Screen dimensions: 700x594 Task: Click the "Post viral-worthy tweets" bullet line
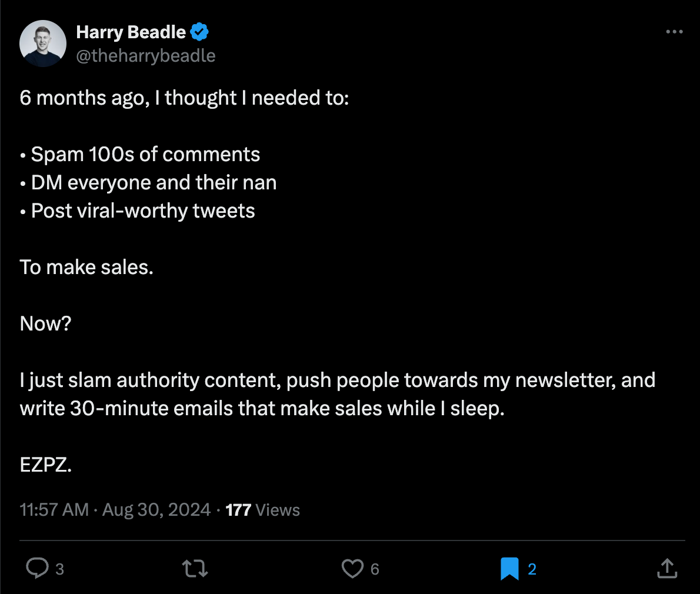pyautogui.click(x=143, y=211)
